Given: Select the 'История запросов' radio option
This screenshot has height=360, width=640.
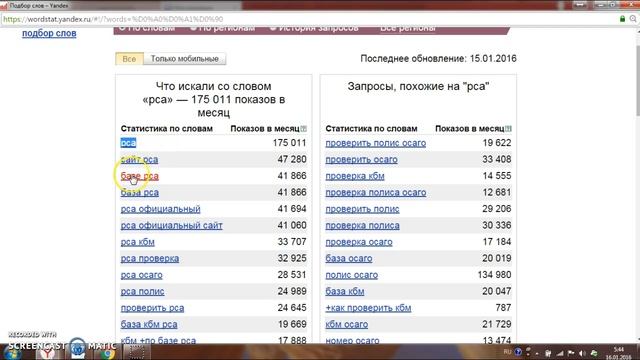Looking at the screenshot, I should click(314, 28).
